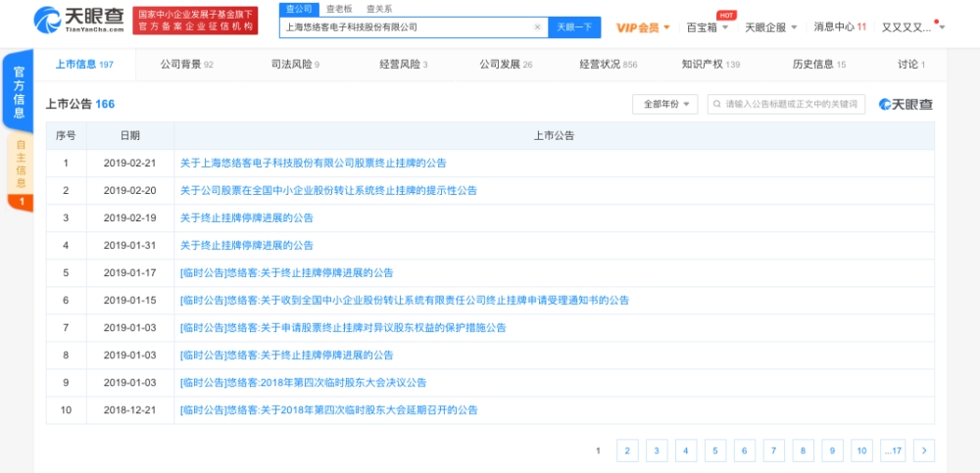This screenshot has height=473, width=980.
Task: Click the red 国家中小企业发展子基金 banner
Action: (x=196, y=21)
